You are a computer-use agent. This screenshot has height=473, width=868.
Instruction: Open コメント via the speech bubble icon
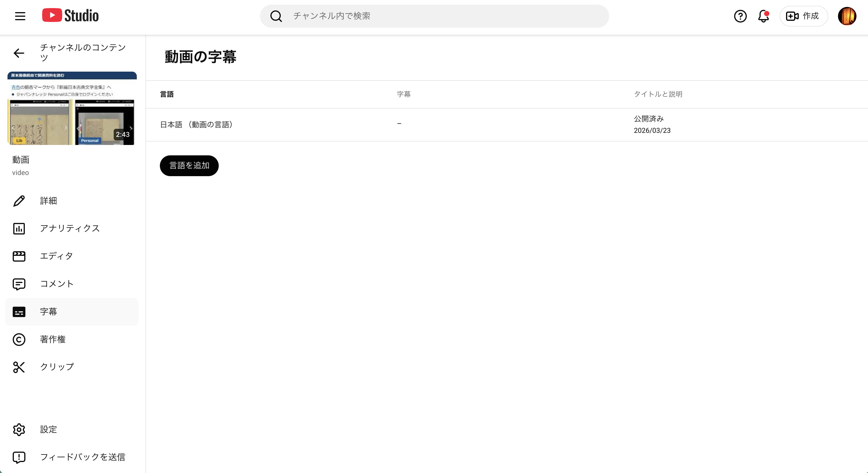tap(19, 284)
